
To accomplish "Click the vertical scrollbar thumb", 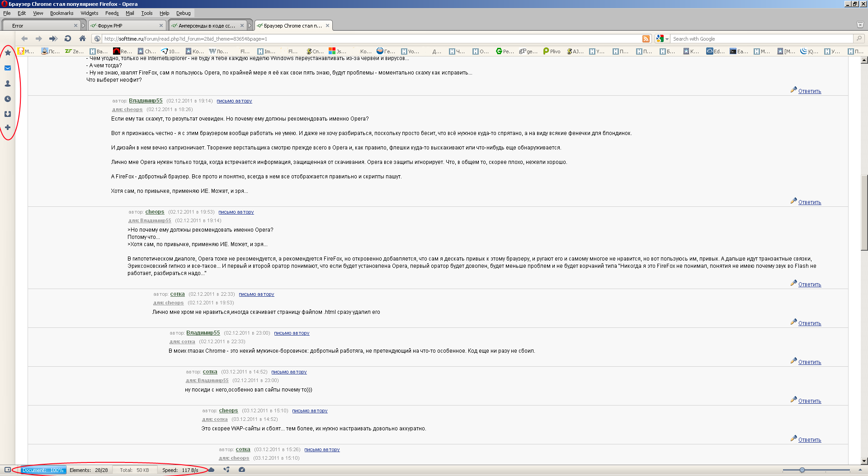I will point(864,213).
